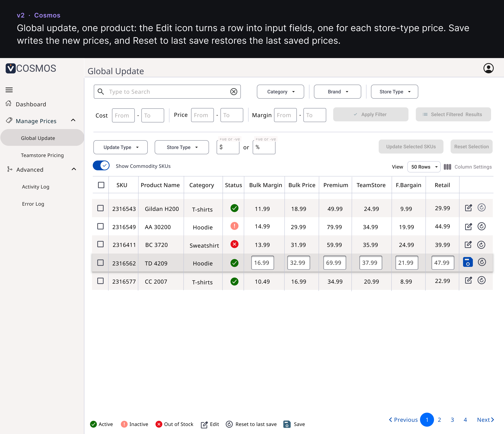The height and width of the screenshot is (434, 504).
Task: Click the Apply Filter button
Action: (x=371, y=115)
